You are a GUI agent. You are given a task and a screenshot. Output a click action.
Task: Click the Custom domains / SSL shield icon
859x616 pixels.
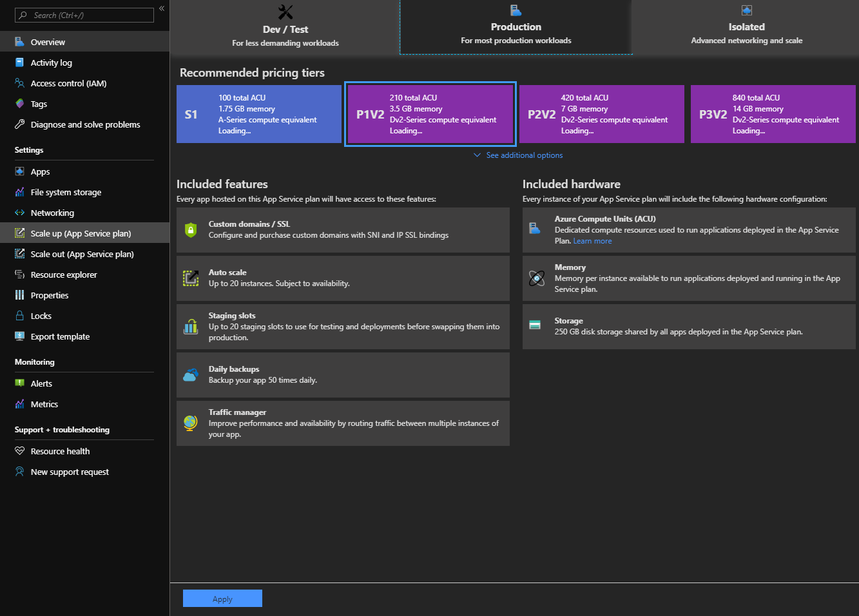(191, 230)
